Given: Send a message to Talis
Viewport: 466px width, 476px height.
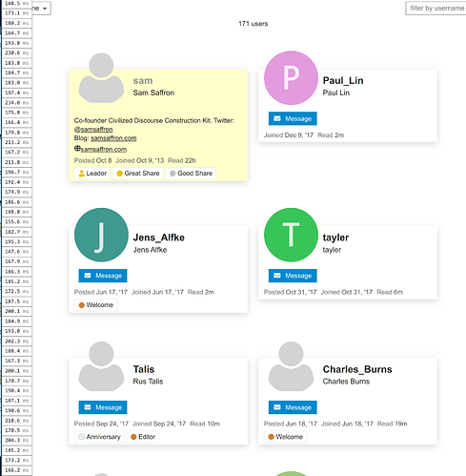Looking at the screenshot, I should tap(103, 407).
